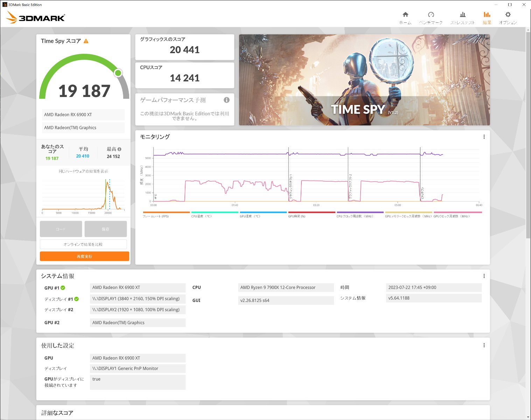Click the GPU負荷 red legend swatch

coord(312,212)
